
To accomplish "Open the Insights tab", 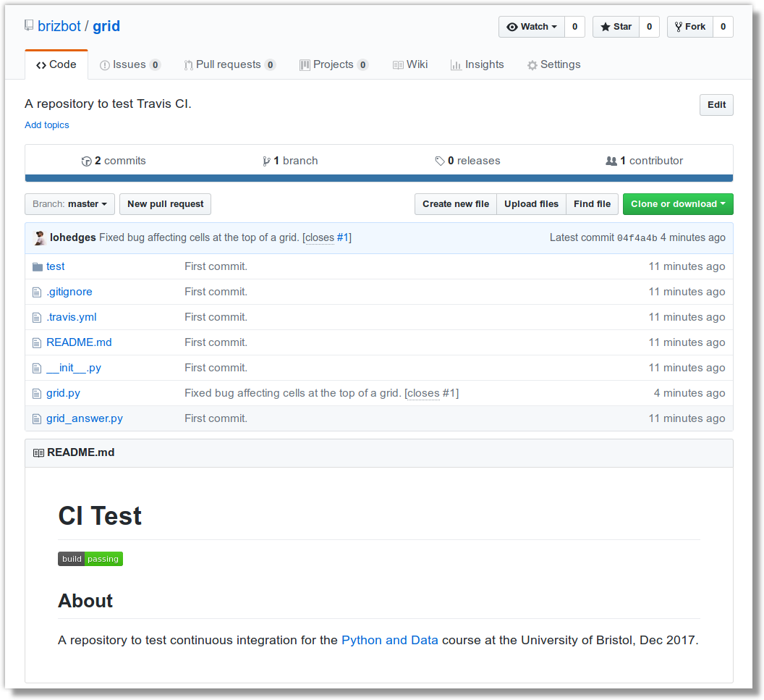I will 477,65.
